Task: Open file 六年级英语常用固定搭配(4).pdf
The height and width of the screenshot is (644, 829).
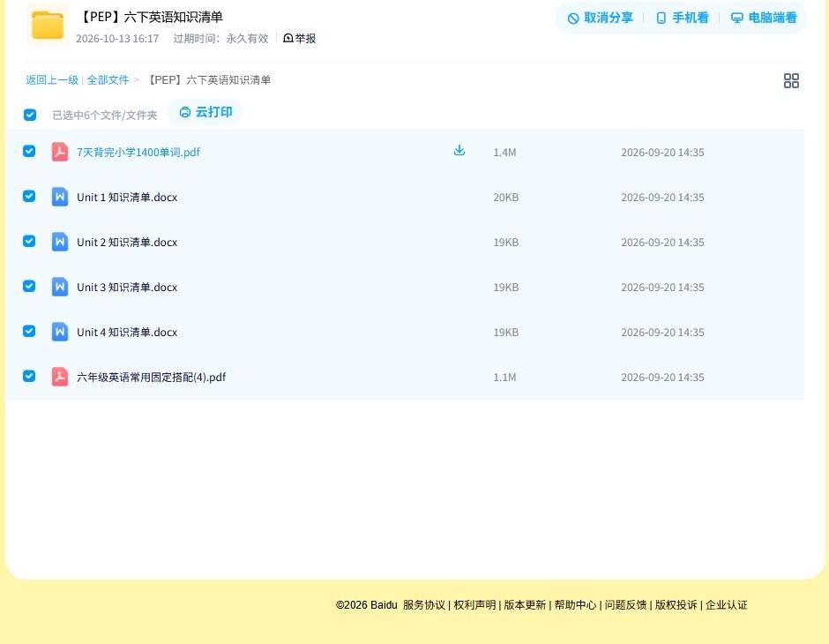Action: tap(151, 377)
